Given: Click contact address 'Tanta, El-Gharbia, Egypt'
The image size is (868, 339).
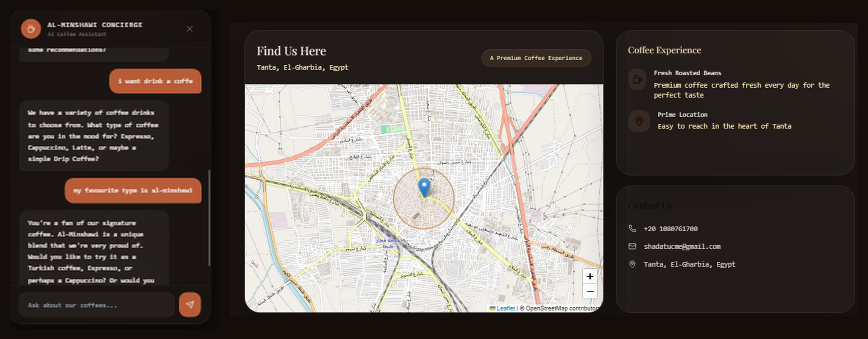Looking at the screenshot, I should point(690,264).
